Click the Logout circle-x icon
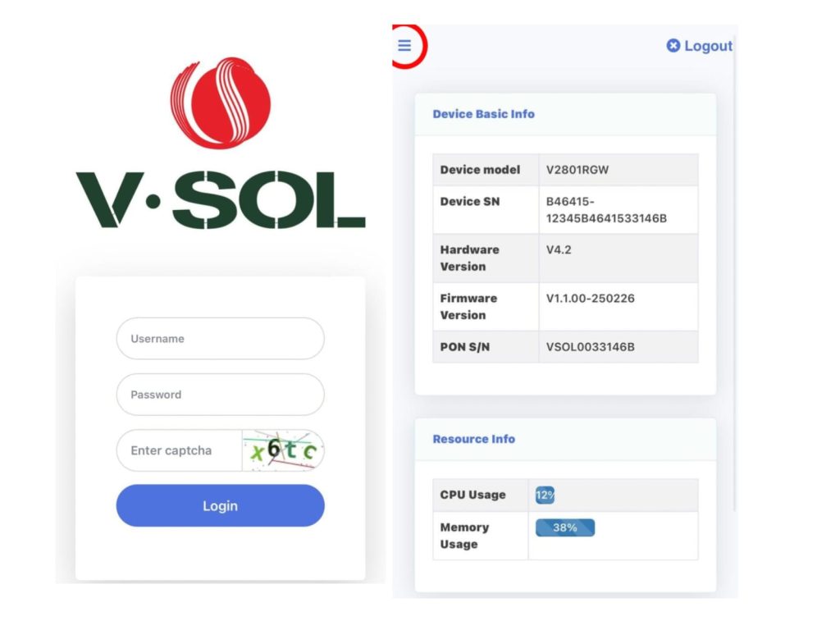The width and height of the screenshot is (840, 630). pyautogui.click(x=673, y=46)
